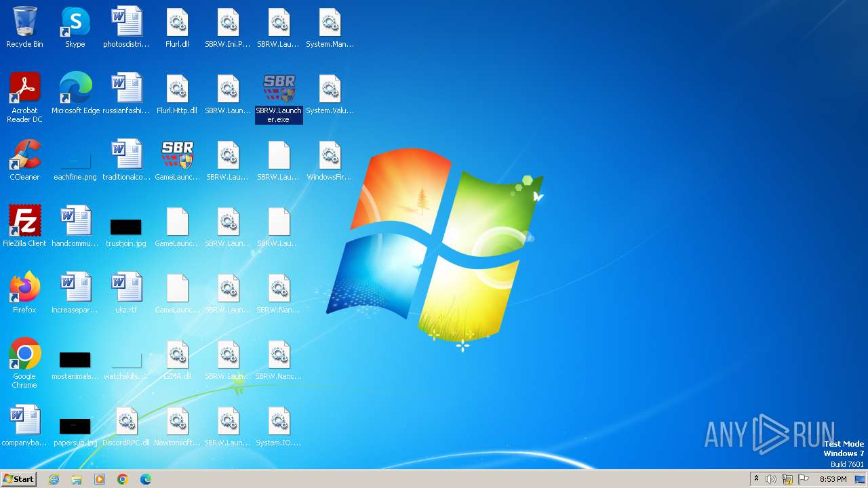The image size is (868, 488).
Task: Select the GameLaunc... icon with SBR logo
Action: click(x=178, y=161)
